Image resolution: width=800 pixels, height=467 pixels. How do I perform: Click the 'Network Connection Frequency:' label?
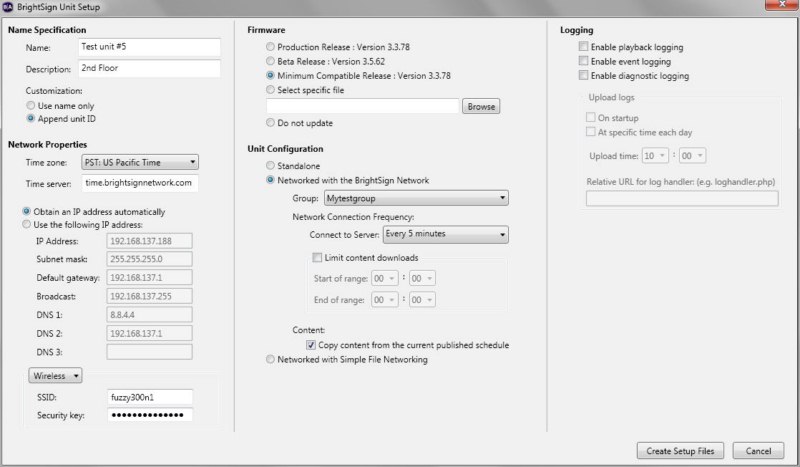pyautogui.click(x=353, y=217)
